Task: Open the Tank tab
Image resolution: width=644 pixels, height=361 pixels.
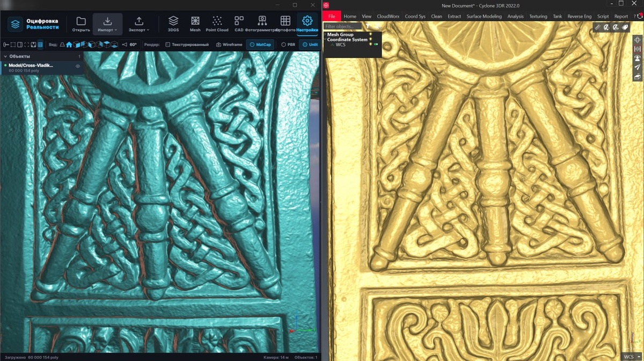Action: (558, 16)
